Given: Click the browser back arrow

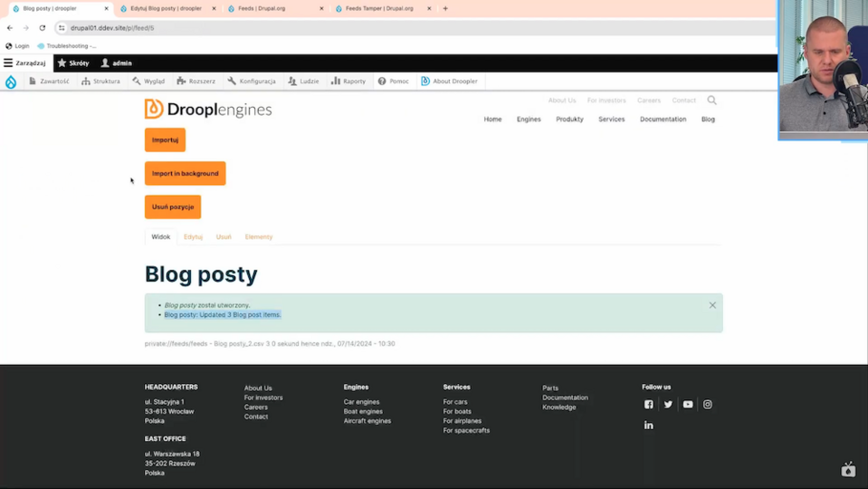Looking at the screenshot, I should (10, 28).
